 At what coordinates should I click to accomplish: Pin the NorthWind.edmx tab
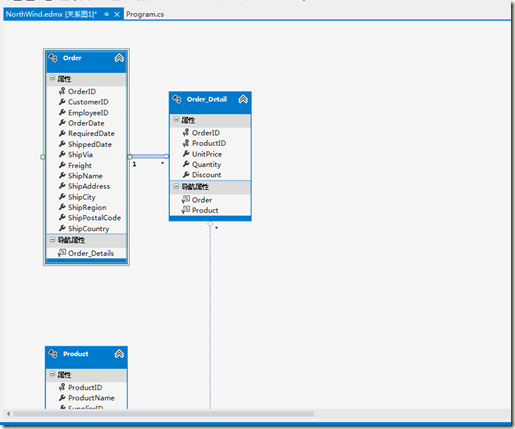[106, 14]
